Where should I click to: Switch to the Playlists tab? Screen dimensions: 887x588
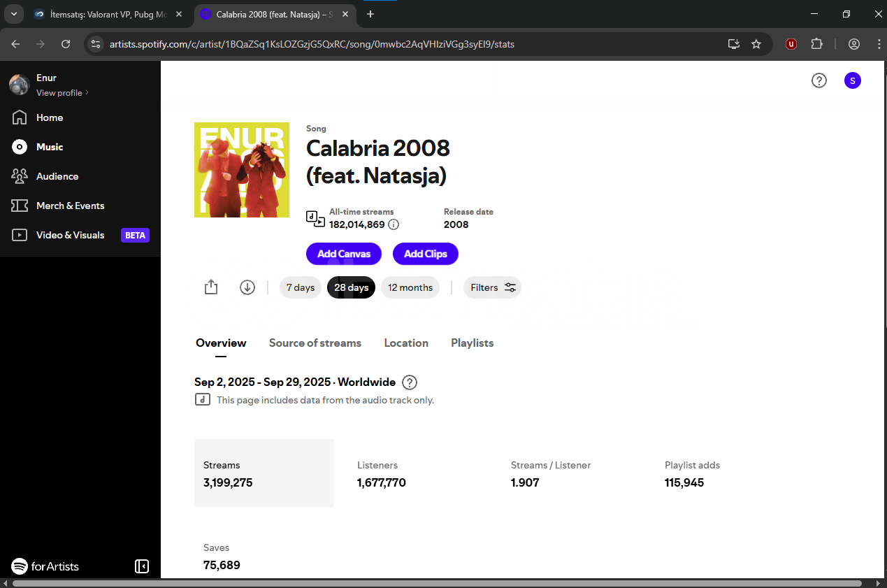[x=473, y=343]
